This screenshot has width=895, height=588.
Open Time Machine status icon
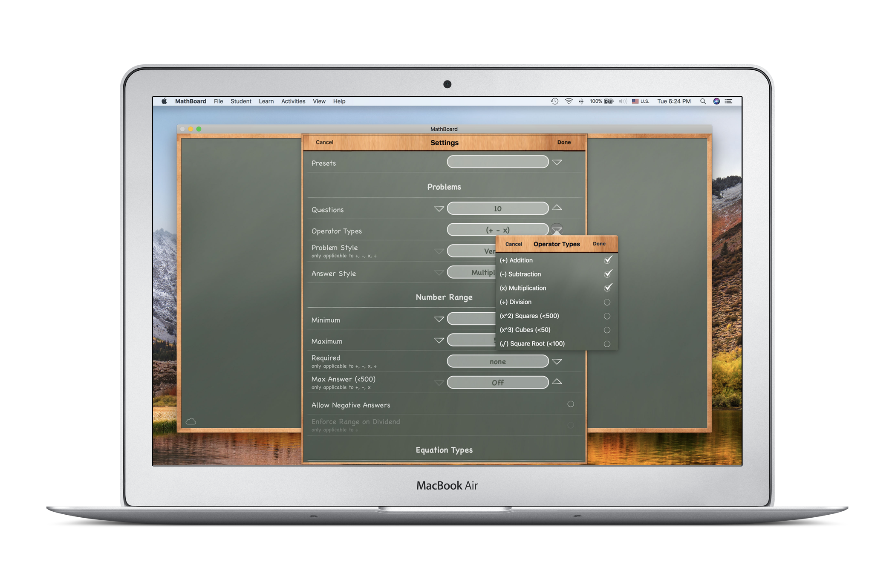tap(554, 101)
